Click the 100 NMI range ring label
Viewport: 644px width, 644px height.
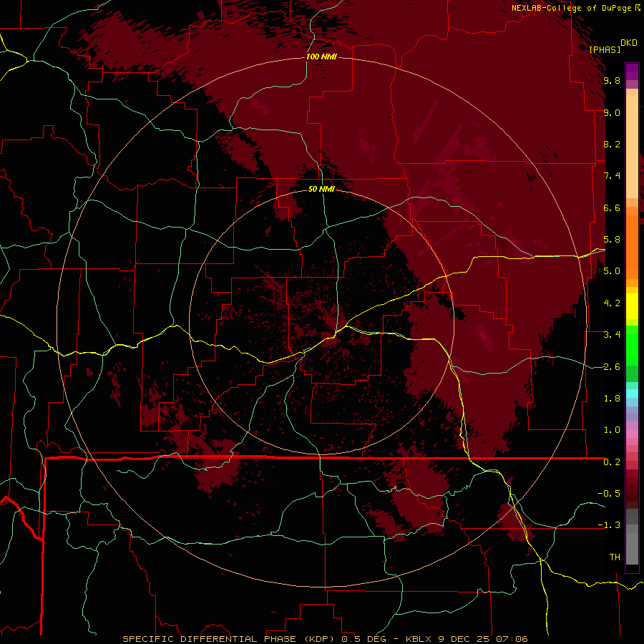[321, 57]
